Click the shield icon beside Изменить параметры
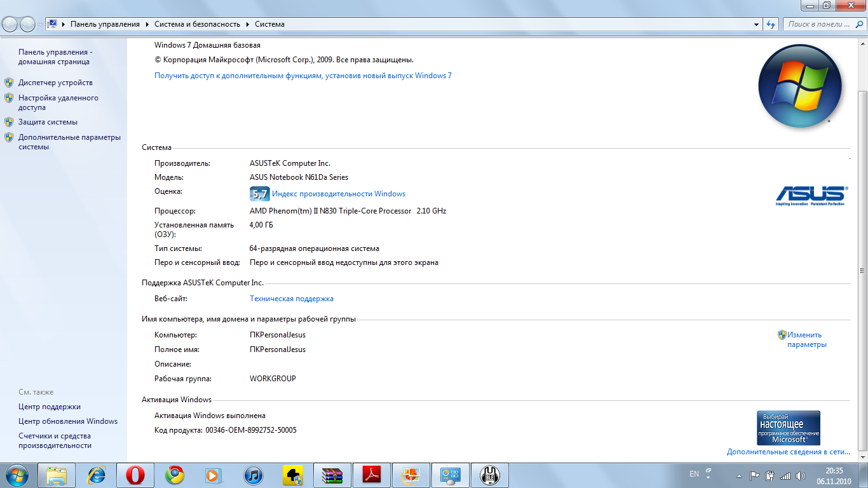The image size is (868, 488). (782, 335)
